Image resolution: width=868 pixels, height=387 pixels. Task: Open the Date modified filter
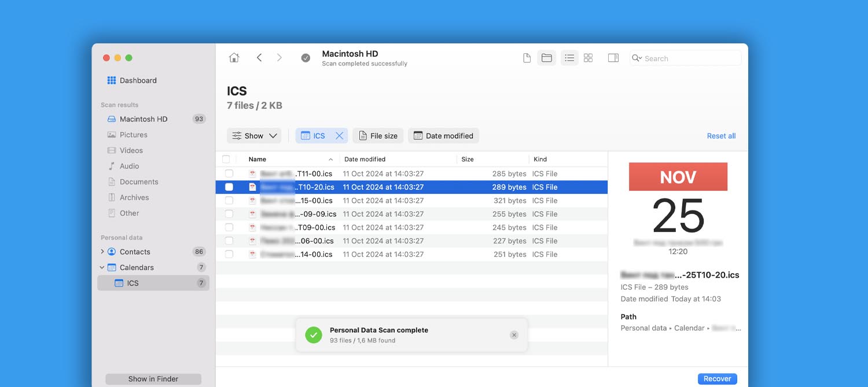(443, 135)
